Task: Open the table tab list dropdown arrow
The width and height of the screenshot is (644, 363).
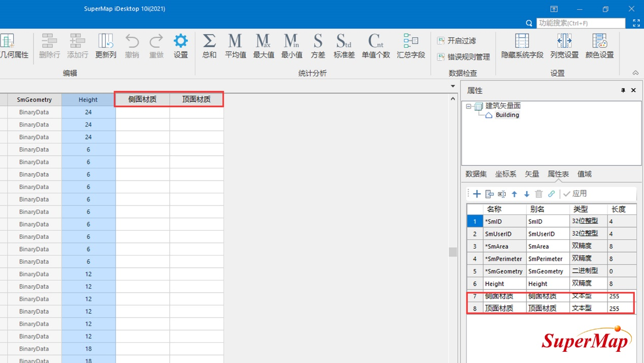Action: point(453,86)
